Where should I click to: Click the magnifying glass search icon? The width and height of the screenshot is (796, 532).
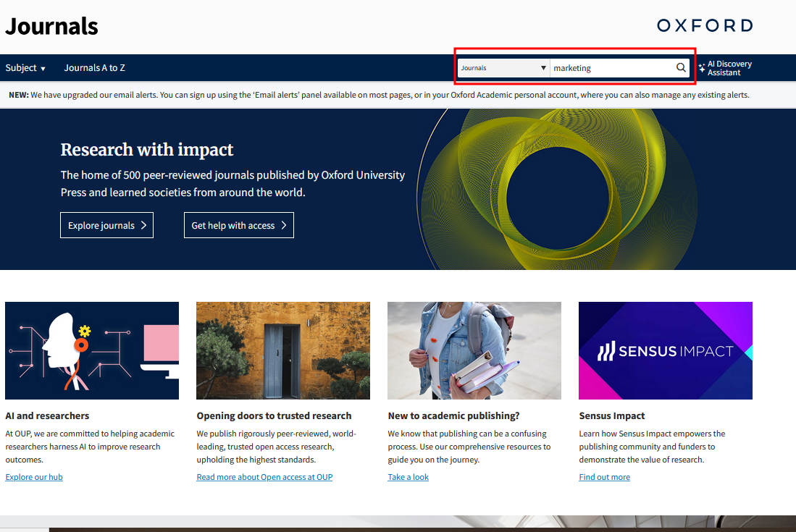click(x=681, y=68)
